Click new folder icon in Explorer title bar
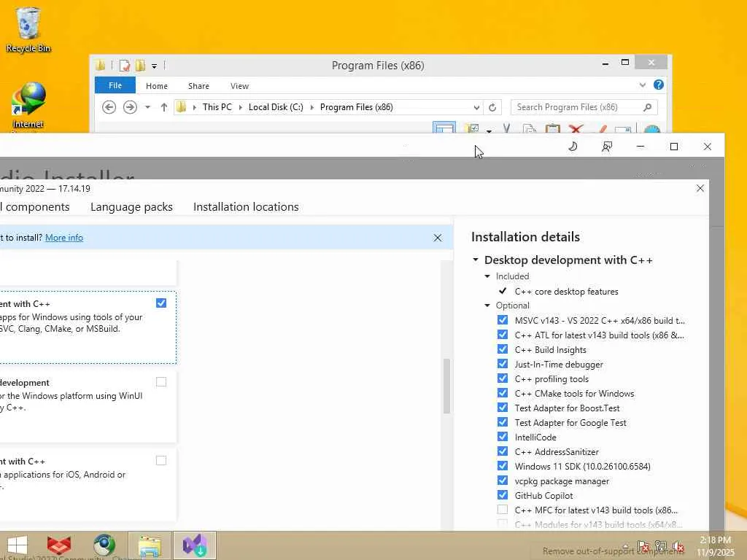The image size is (747, 560). click(x=140, y=66)
